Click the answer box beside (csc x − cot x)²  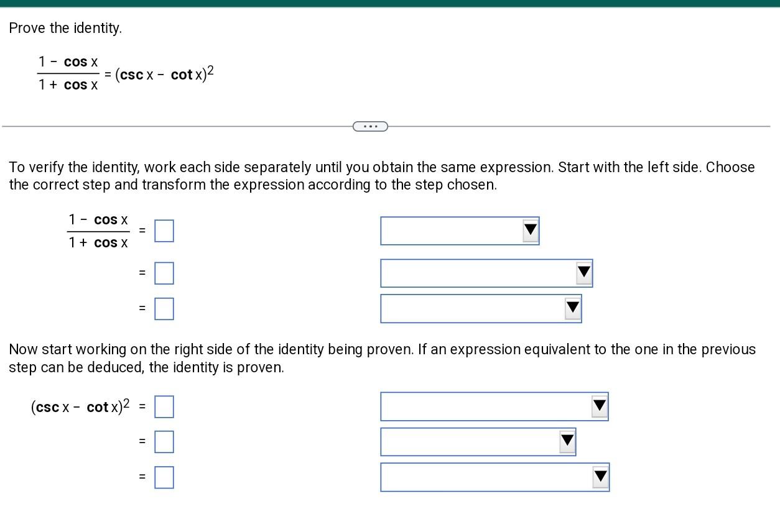164,406
